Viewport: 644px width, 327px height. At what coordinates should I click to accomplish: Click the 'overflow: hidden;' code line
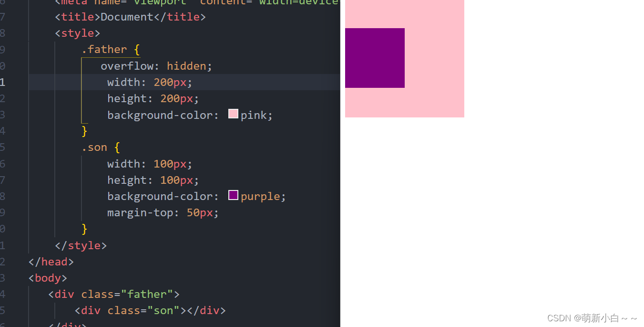pyautogui.click(x=156, y=66)
